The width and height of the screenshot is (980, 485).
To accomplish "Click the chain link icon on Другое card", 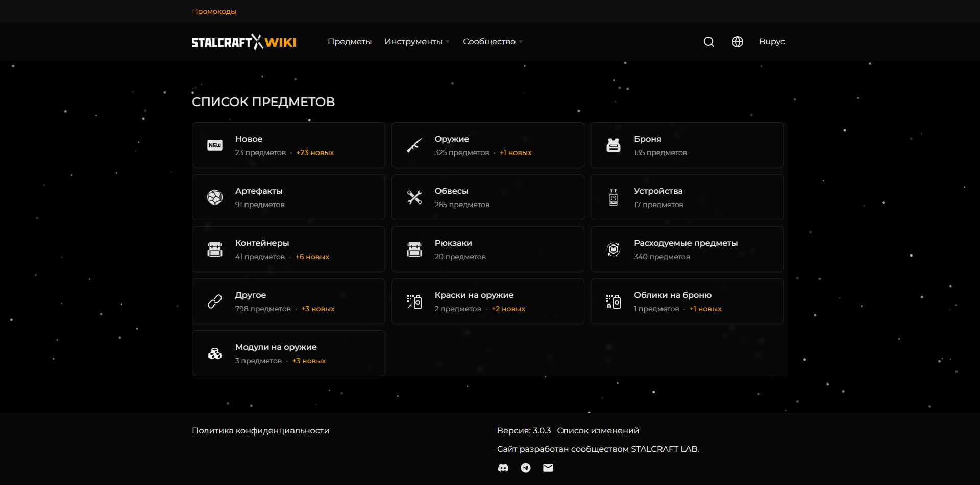I will point(214,301).
